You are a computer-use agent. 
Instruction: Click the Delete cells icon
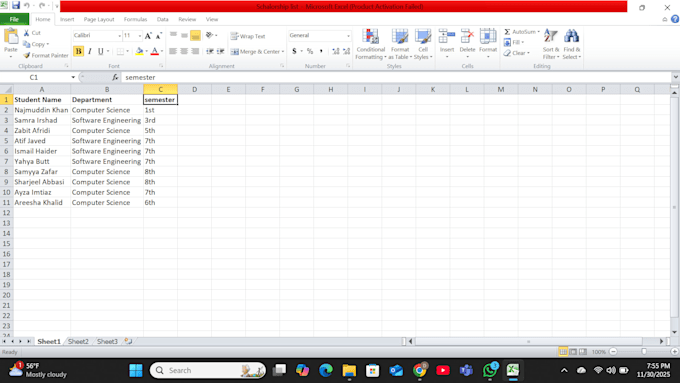tap(467, 36)
